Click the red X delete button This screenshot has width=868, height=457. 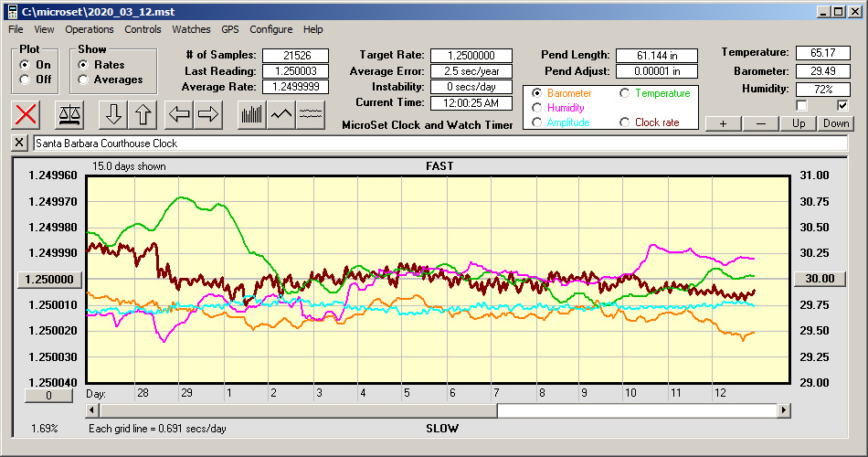tap(26, 114)
